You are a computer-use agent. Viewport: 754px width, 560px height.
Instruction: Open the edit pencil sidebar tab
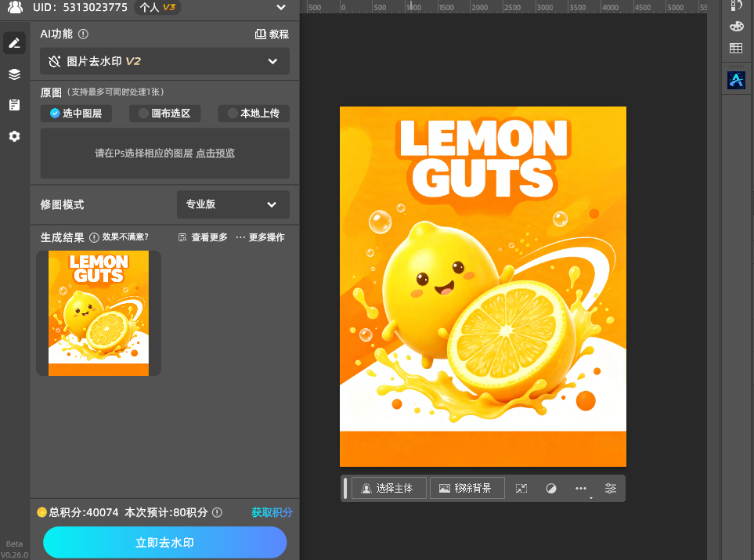[14, 43]
